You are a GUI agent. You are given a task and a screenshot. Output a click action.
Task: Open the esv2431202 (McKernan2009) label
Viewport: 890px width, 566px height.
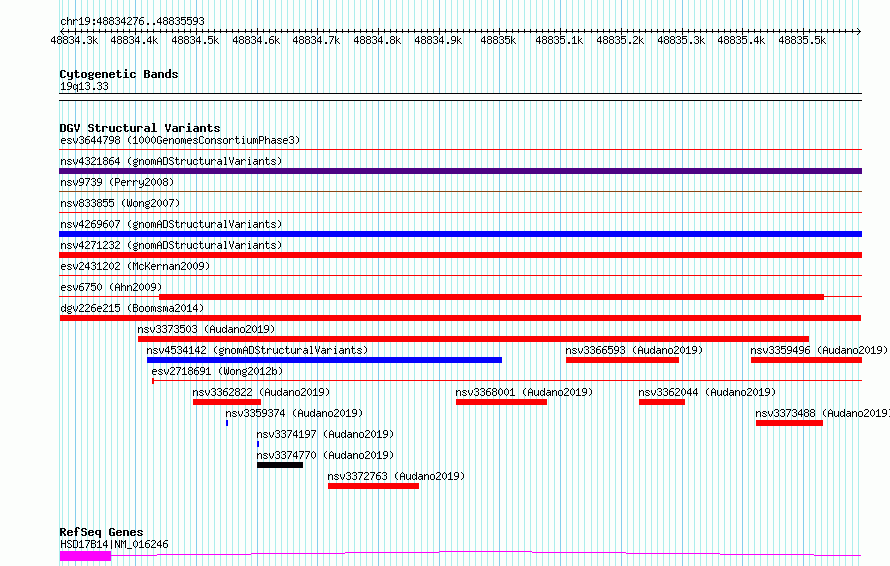tap(135, 266)
